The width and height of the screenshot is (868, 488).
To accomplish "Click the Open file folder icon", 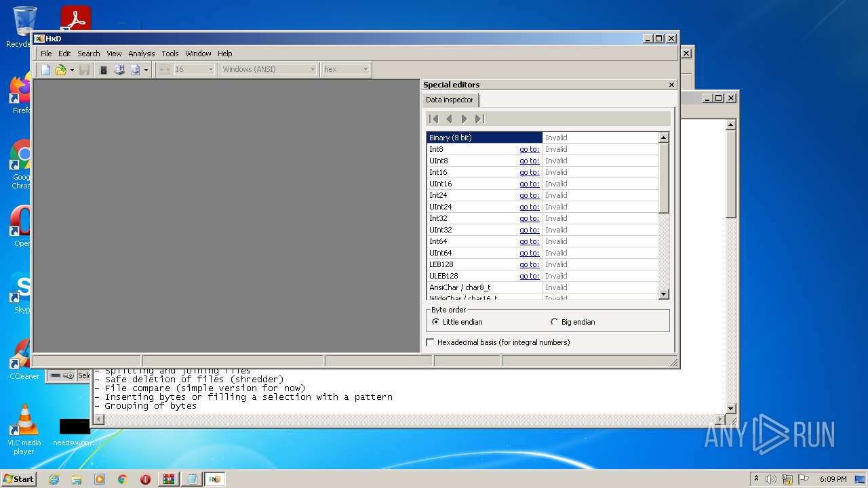I will coord(60,70).
